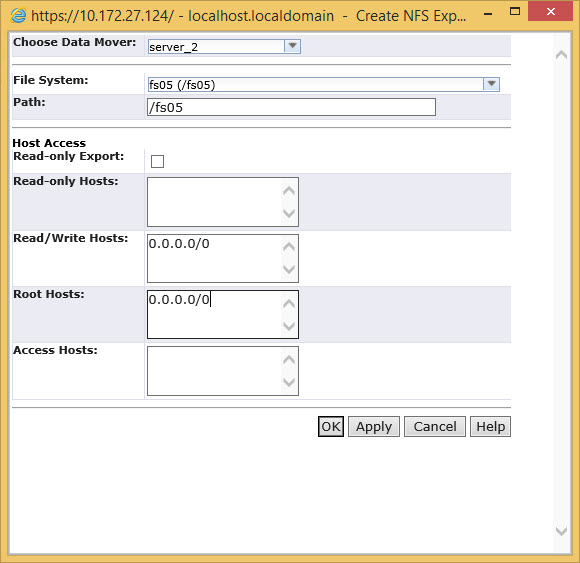Click Read-only Hosts scroll up arrow
580x563 pixels.
pos(289,191)
